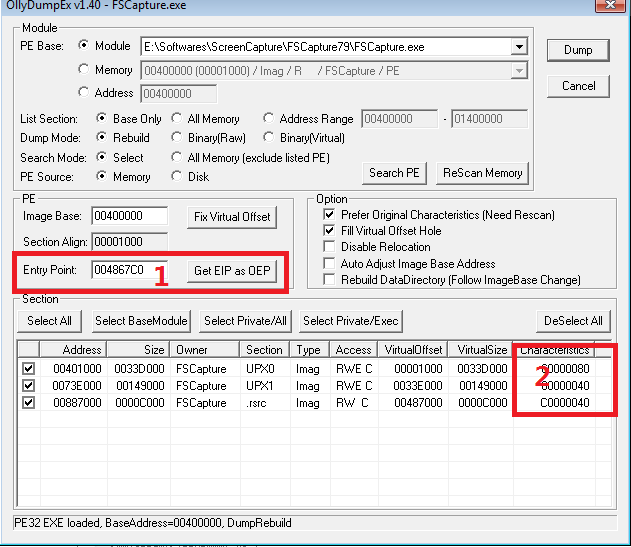The image size is (631, 547).
Task: Sort by VirtualSize column header
Action: (x=480, y=349)
